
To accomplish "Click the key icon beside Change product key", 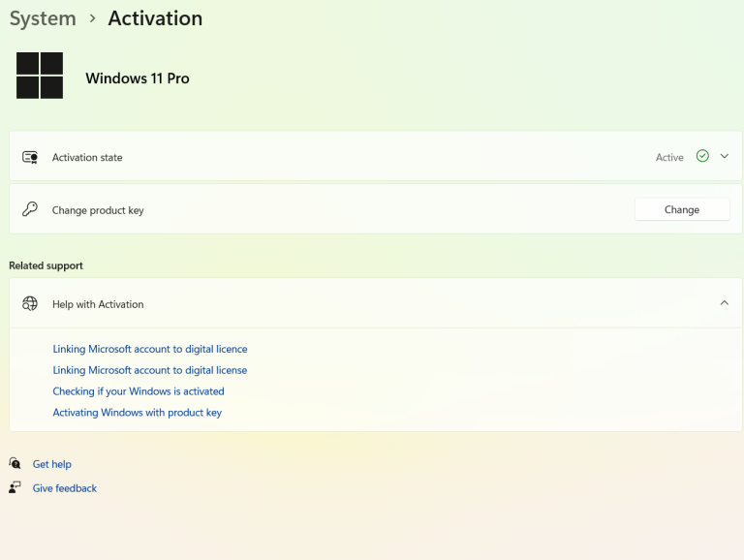I will click(x=30, y=209).
